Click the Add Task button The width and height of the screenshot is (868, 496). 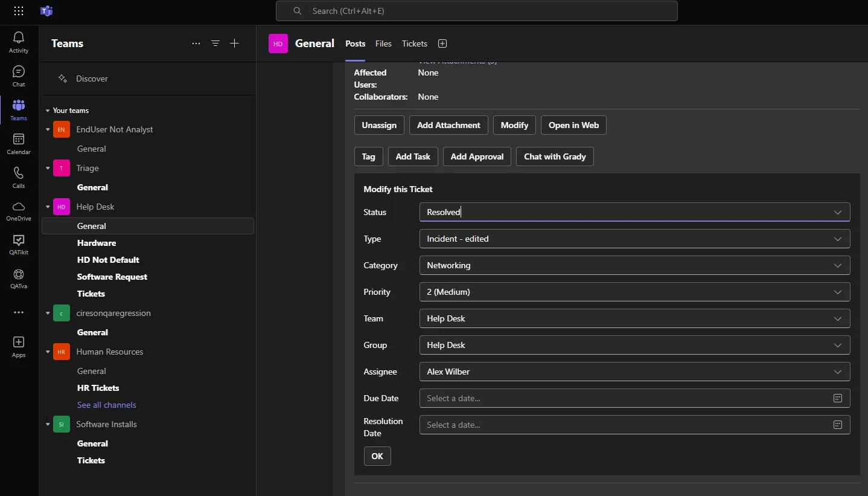tap(413, 156)
